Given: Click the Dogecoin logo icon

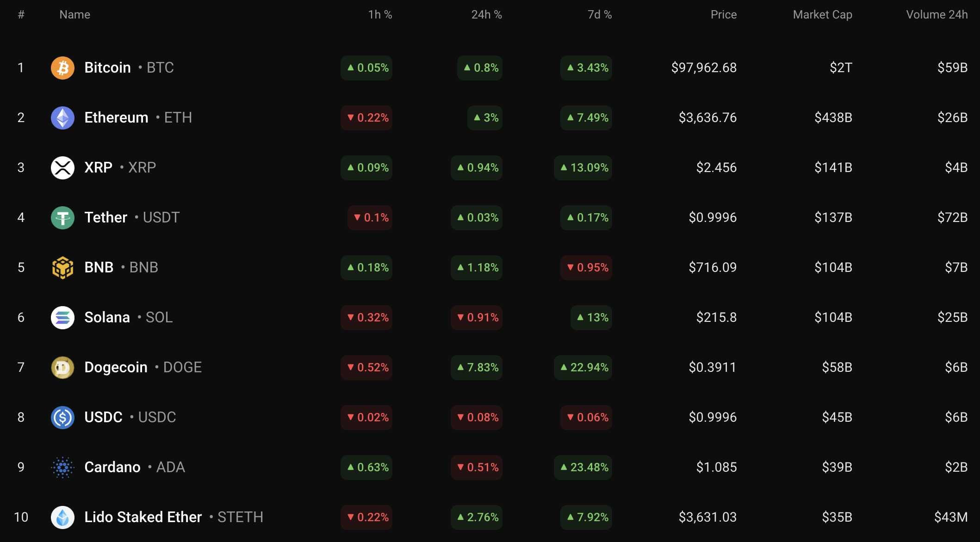Looking at the screenshot, I should [62, 368].
